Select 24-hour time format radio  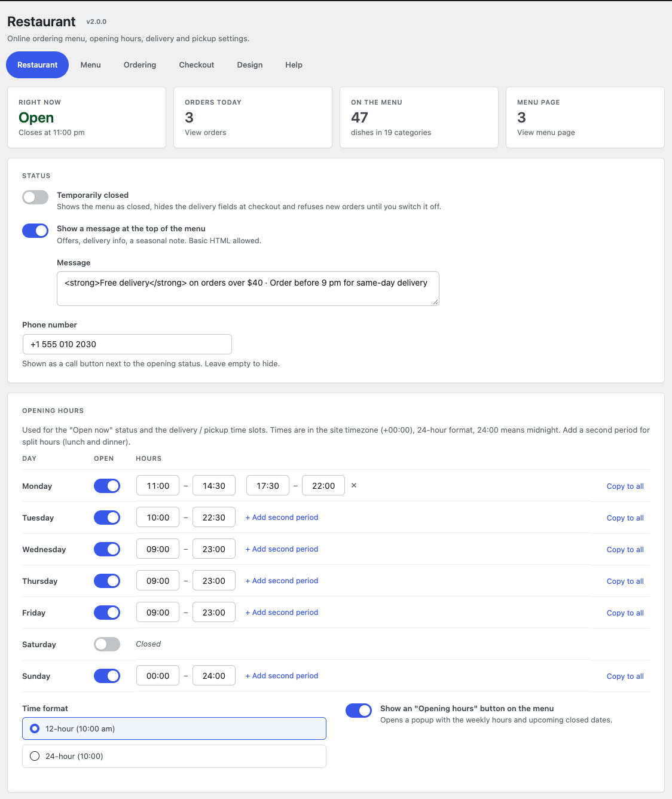[x=35, y=756]
